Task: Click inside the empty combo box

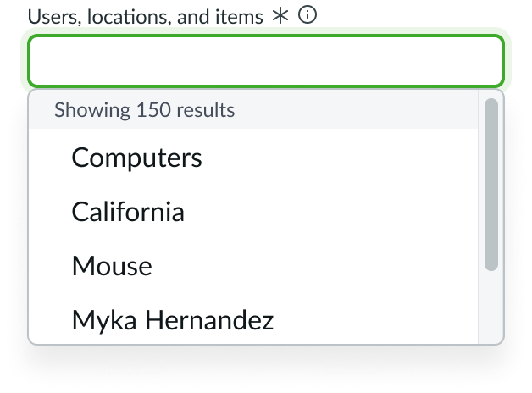Action: coord(266,61)
